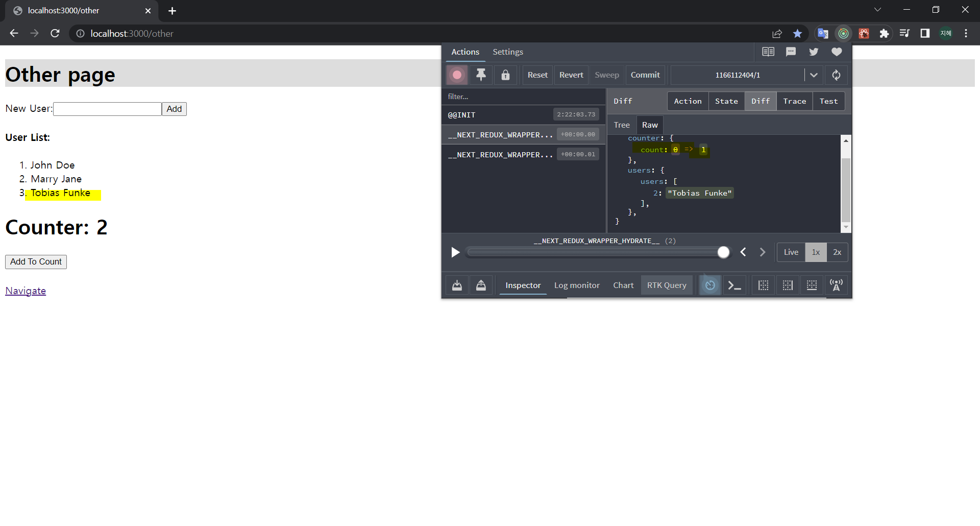This screenshot has width=980, height=526.
Task: Switch diff view to Raw
Action: 650,125
